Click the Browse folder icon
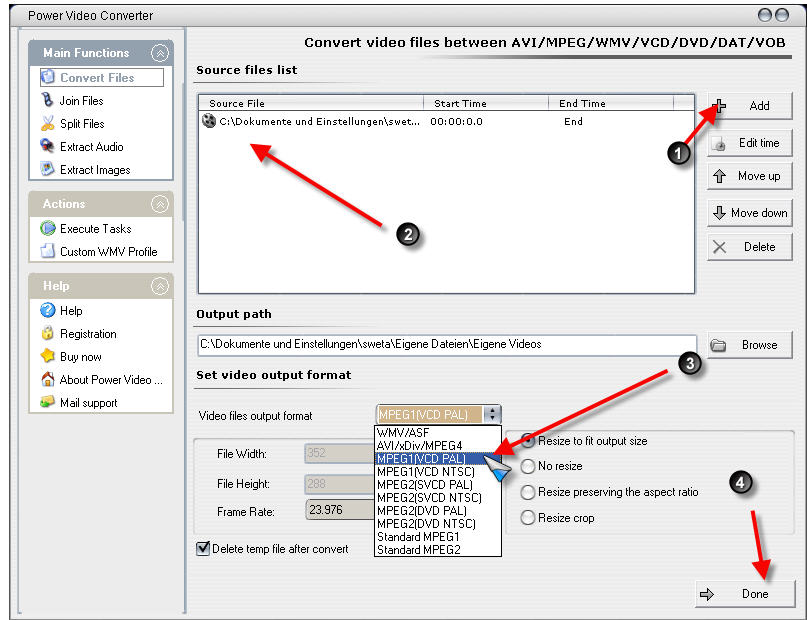This screenshot has height=620, width=807. (x=718, y=345)
